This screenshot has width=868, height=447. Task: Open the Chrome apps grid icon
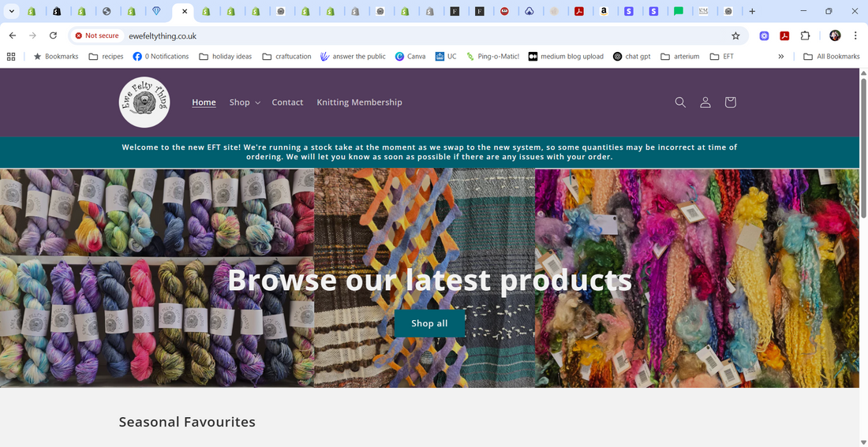tap(11, 57)
